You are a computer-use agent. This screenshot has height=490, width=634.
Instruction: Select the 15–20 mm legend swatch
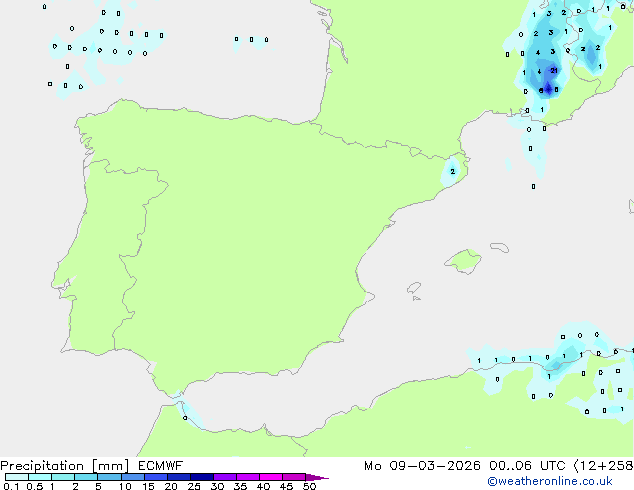click(x=156, y=477)
